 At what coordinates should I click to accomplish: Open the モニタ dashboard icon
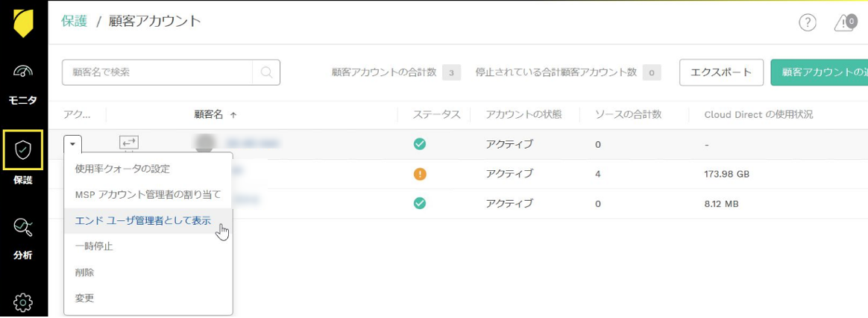click(23, 72)
